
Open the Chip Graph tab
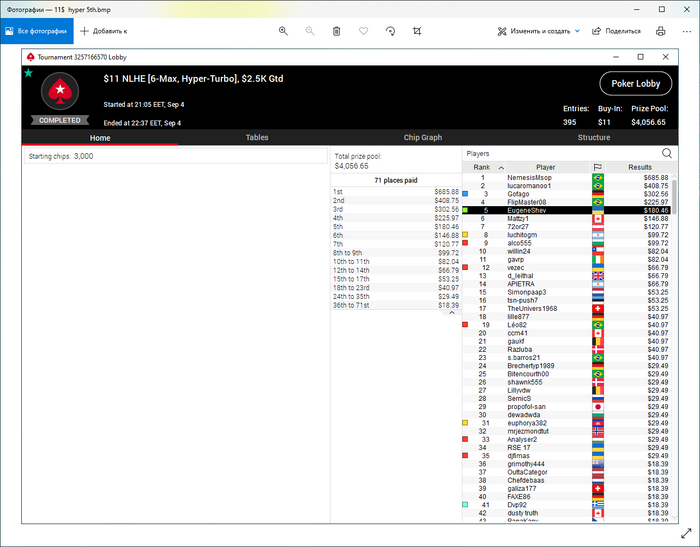click(423, 138)
